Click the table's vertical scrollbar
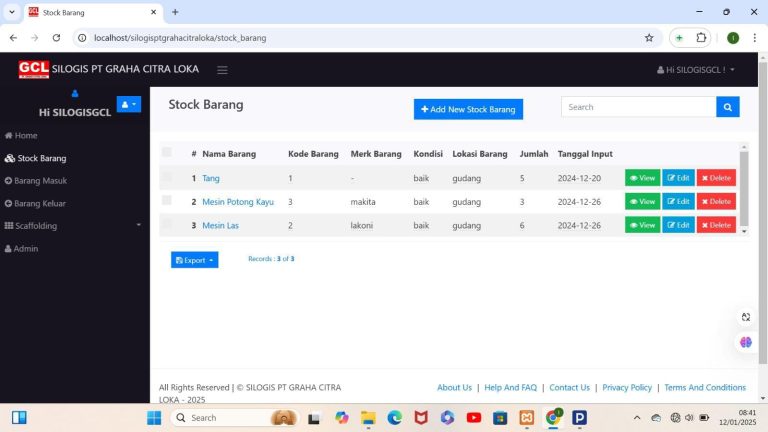The height and width of the screenshot is (432, 768). point(744,189)
